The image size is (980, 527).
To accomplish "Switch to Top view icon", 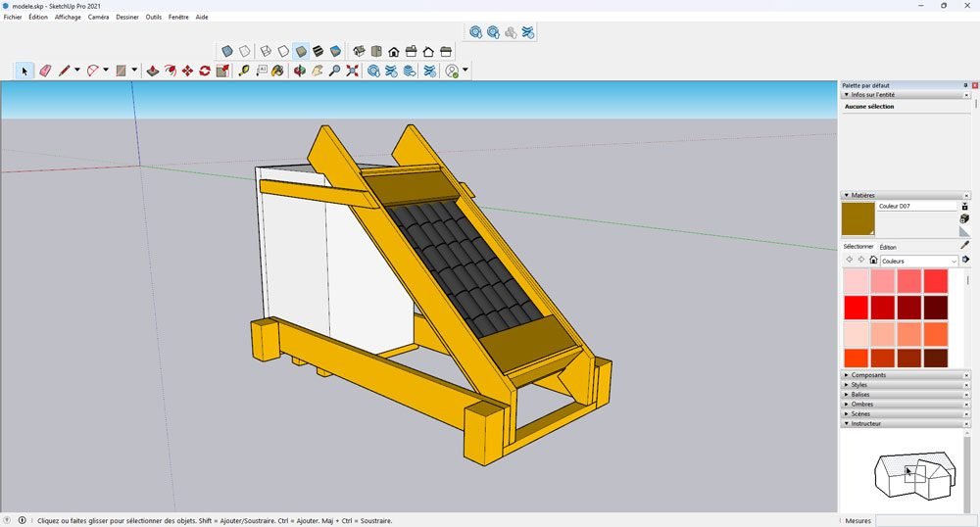I will (376, 51).
